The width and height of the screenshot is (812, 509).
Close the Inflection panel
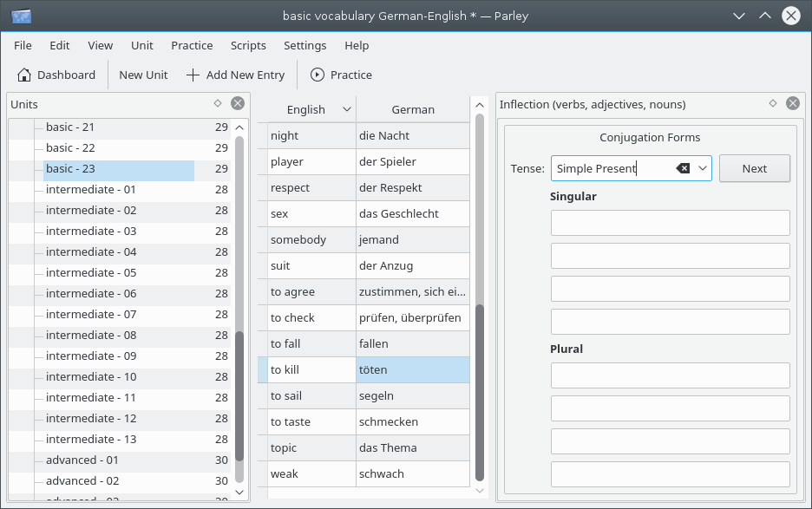tap(792, 103)
